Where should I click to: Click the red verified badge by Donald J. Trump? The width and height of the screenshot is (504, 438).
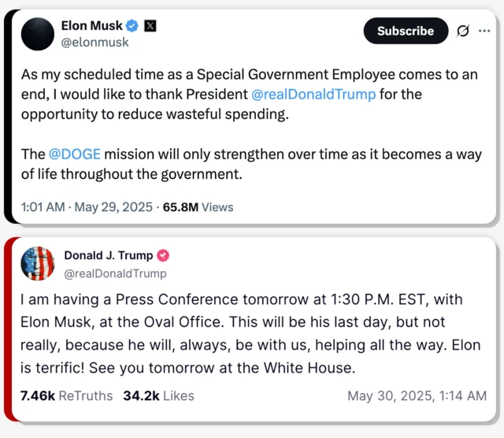pyautogui.click(x=164, y=255)
